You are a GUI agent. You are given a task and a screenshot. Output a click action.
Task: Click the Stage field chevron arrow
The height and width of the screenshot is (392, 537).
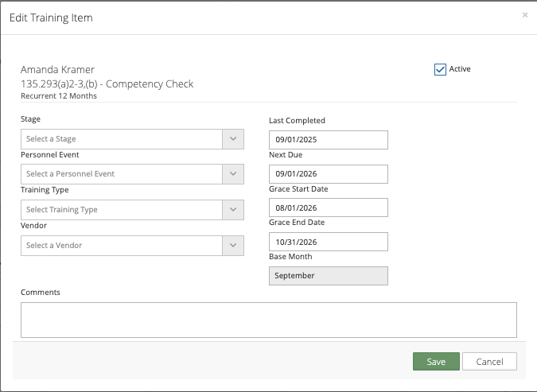coord(233,139)
